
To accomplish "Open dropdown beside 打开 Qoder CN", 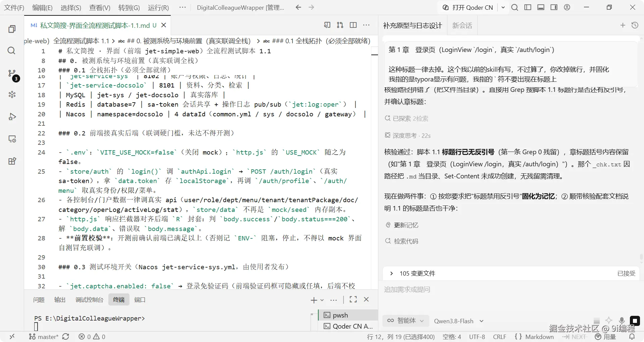I will coord(503,7).
